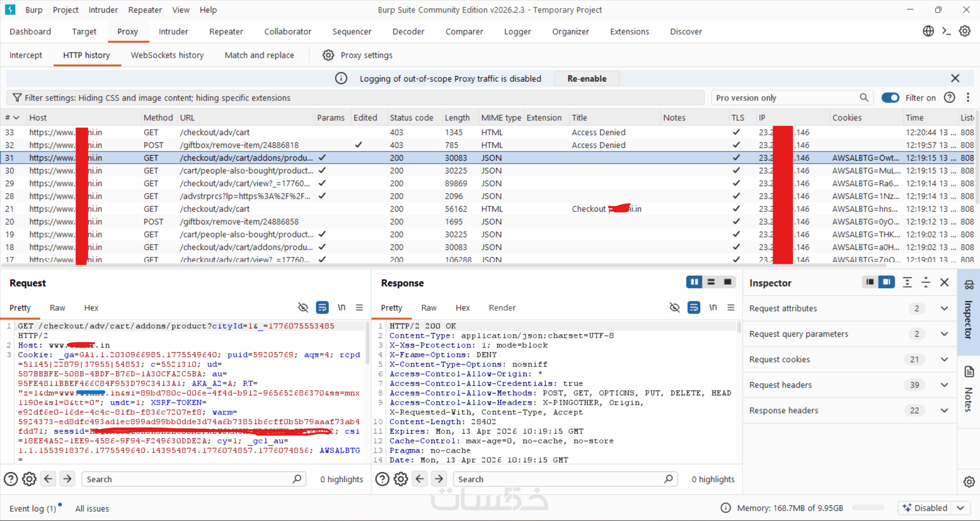Switch Request view to Raw
This screenshot has height=521, width=980.
point(57,308)
